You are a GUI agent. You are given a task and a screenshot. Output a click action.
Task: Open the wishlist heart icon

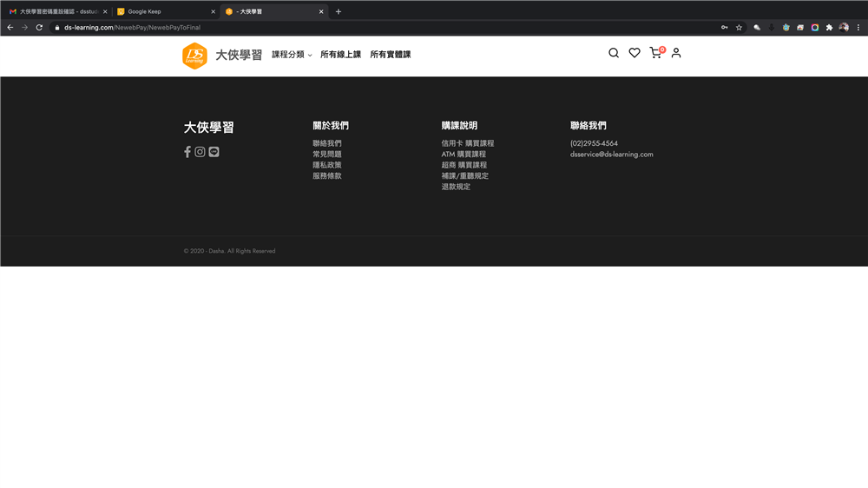[x=635, y=53]
